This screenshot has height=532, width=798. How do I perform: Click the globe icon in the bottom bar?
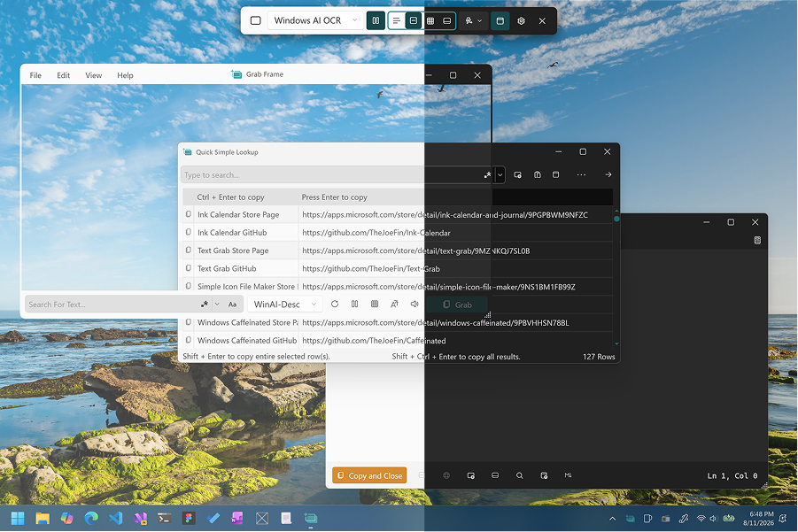pyautogui.click(x=446, y=475)
